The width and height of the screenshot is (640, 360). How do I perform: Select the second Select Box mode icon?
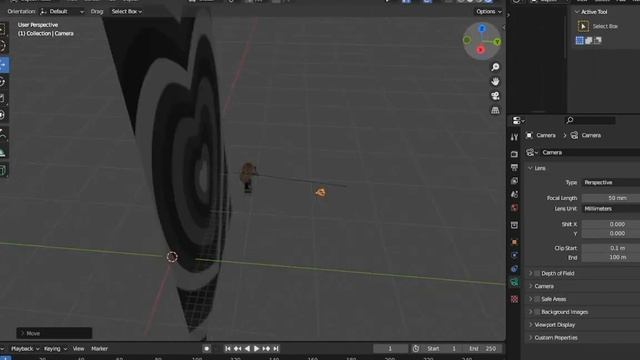coord(589,40)
